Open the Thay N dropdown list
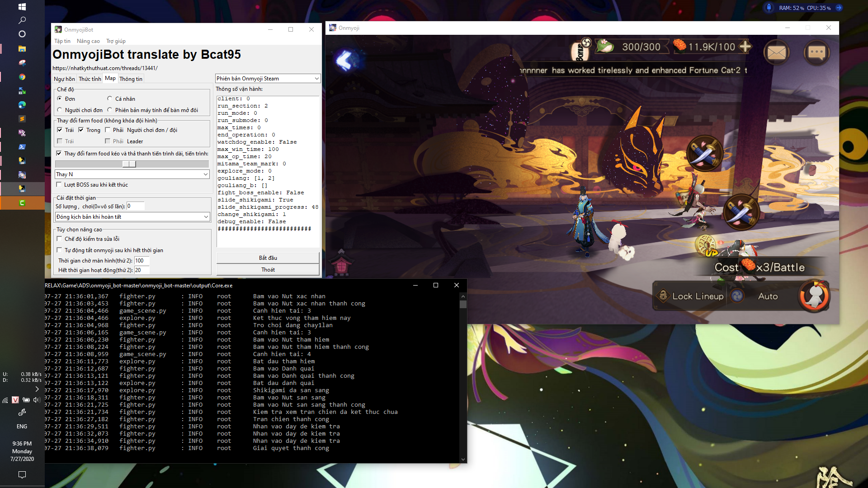 (205, 174)
